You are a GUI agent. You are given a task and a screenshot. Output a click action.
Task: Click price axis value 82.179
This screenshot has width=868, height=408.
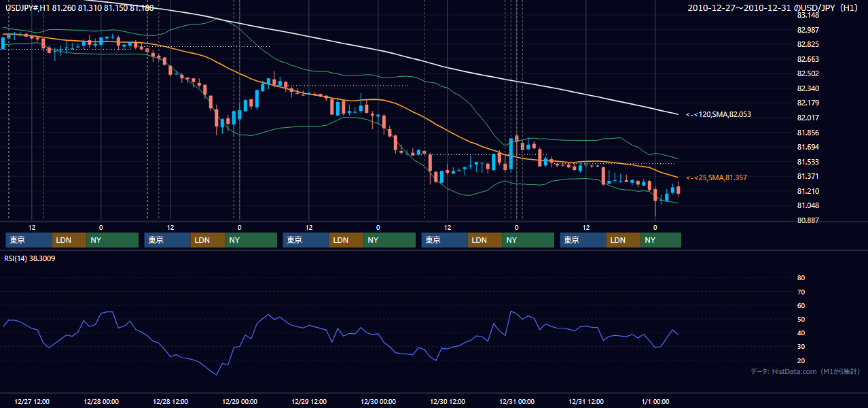pyautogui.click(x=807, y=103)
